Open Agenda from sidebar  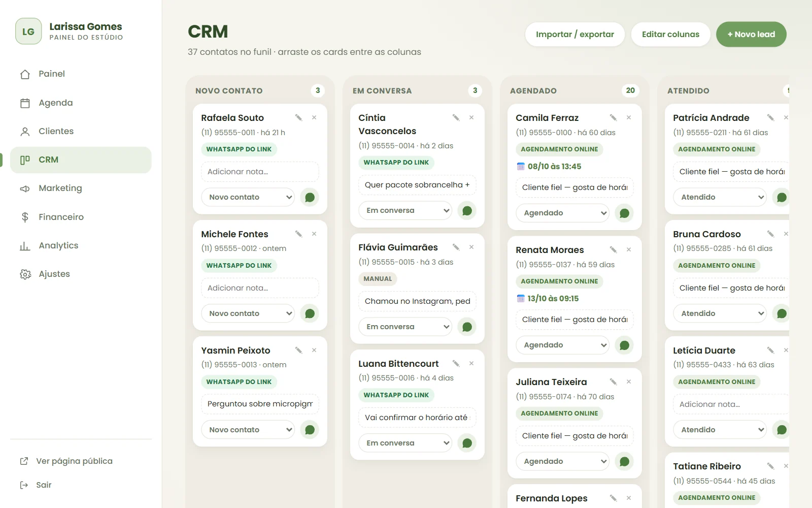(81, 103)
